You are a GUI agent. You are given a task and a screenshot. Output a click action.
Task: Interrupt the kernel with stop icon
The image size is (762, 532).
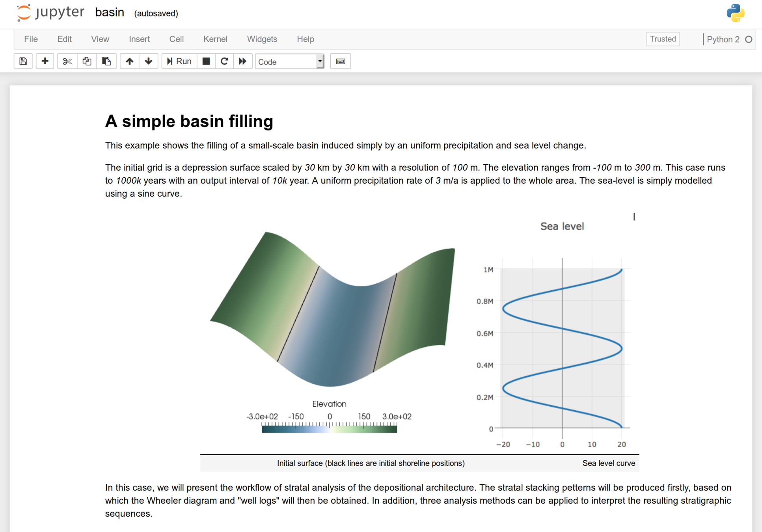click(206, 61)
